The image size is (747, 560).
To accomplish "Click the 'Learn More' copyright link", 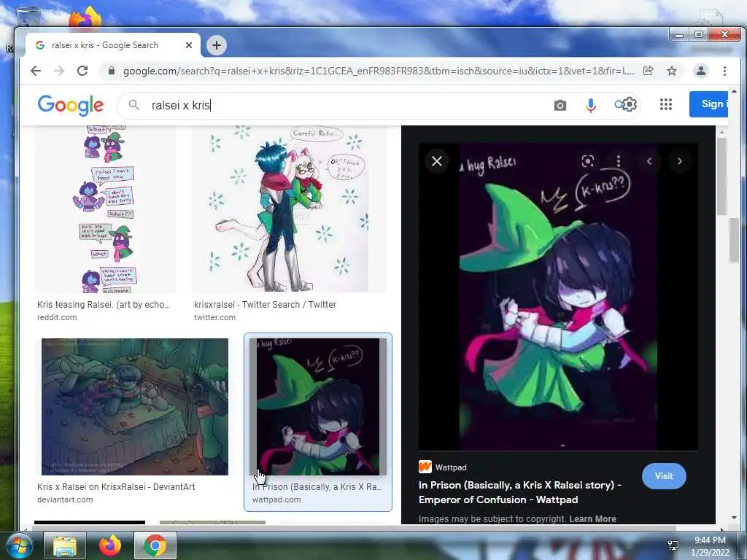I will pos(592,519).
